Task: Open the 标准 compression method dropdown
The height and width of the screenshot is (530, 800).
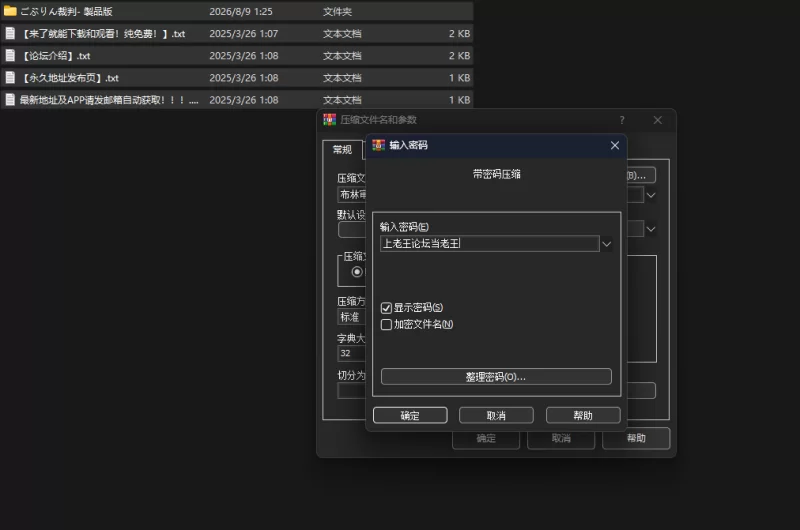Action: [x=351, y=317]
